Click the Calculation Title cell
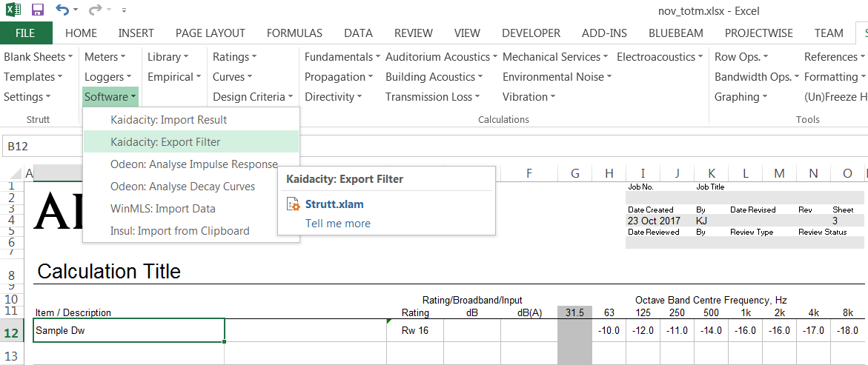The image size is (868, 365). click(x=109, y=272)
